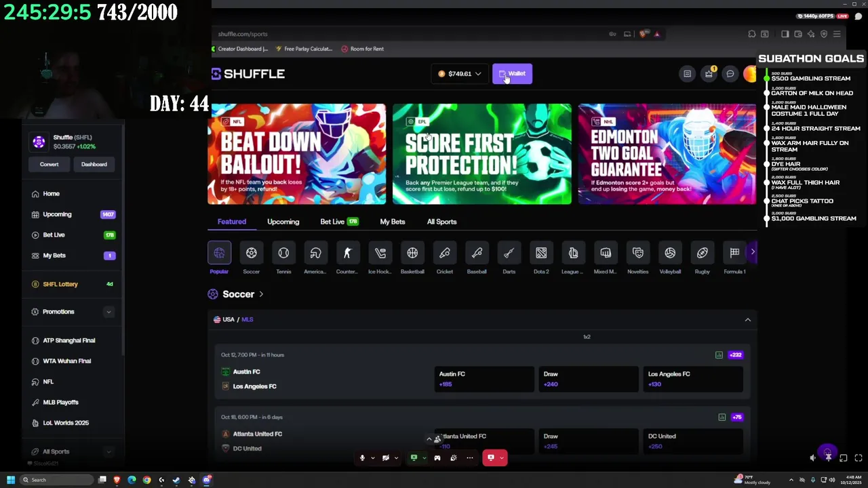Open red stop-share dropdown arrow

[502, 458]
